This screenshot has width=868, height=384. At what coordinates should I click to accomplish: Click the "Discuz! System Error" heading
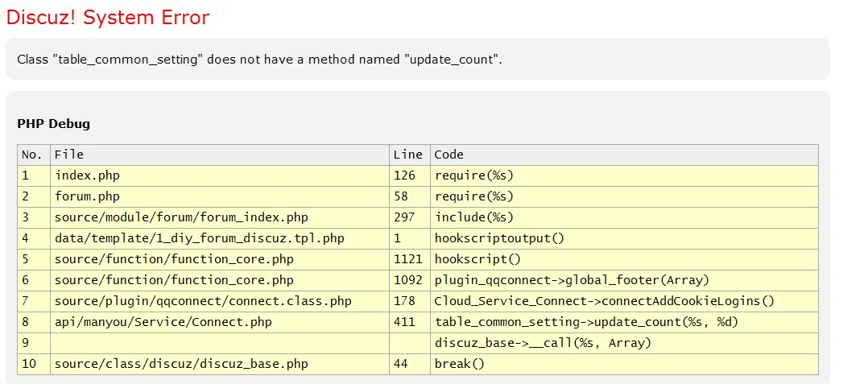(107, 18)
